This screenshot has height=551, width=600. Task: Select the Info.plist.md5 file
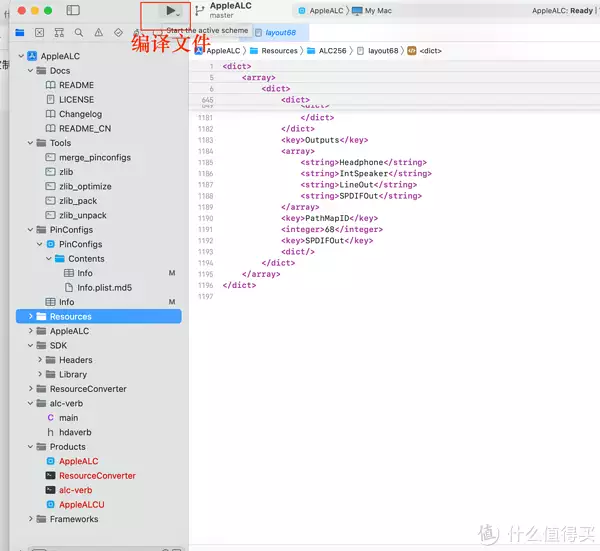[x=104, y=288]
